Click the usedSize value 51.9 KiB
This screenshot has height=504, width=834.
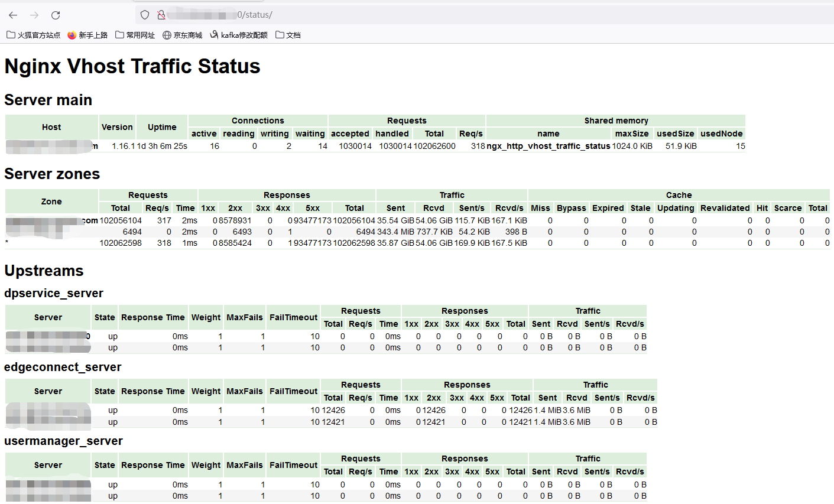coord(681,146)
